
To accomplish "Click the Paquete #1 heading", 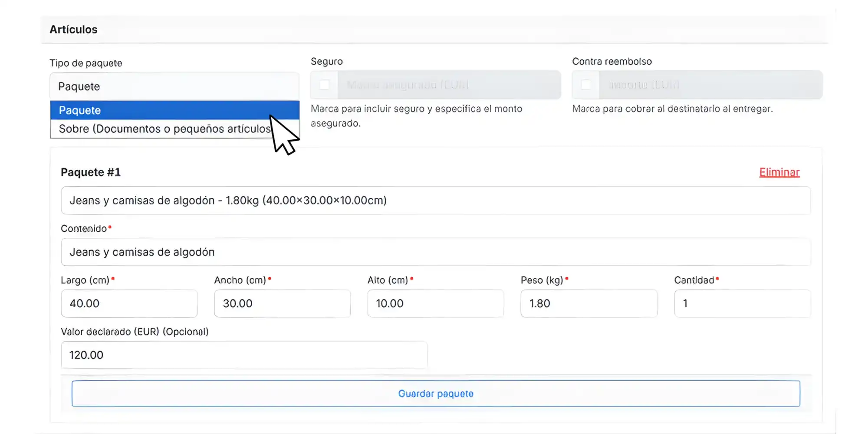I will point(91,172).
